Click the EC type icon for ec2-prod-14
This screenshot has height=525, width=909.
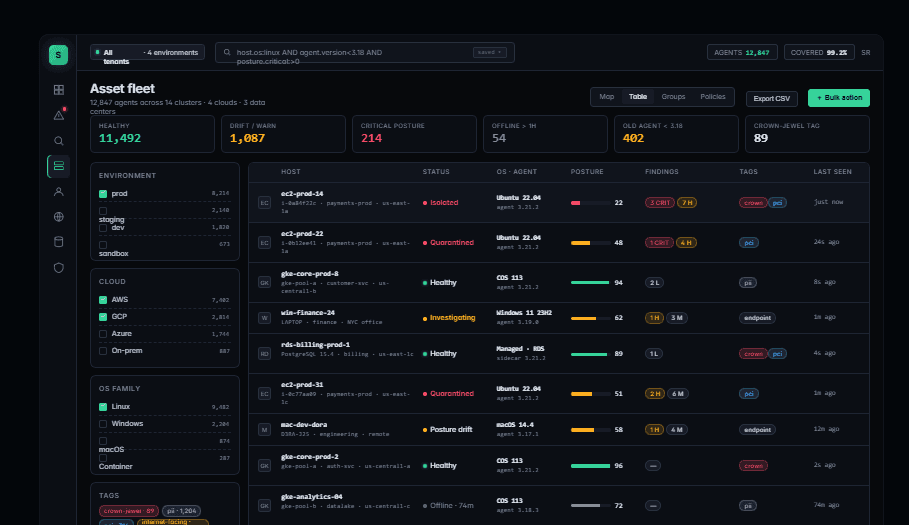point(264,203)
